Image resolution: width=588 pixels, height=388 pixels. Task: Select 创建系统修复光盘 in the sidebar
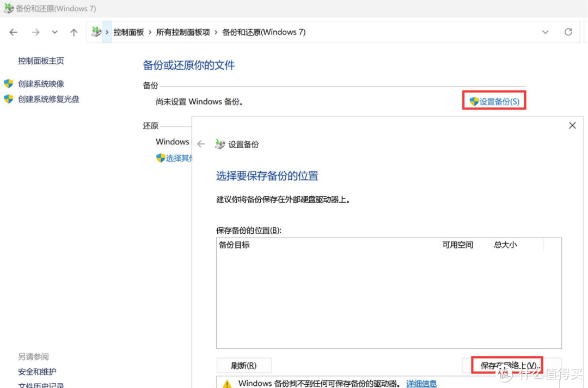(x=42, y=99)
